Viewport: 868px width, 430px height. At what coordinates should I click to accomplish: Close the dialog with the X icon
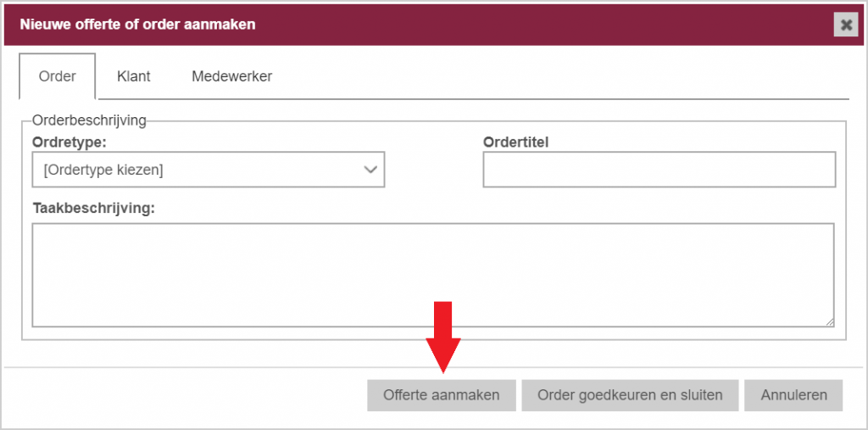pyautogui.click(x=846, y=25)
